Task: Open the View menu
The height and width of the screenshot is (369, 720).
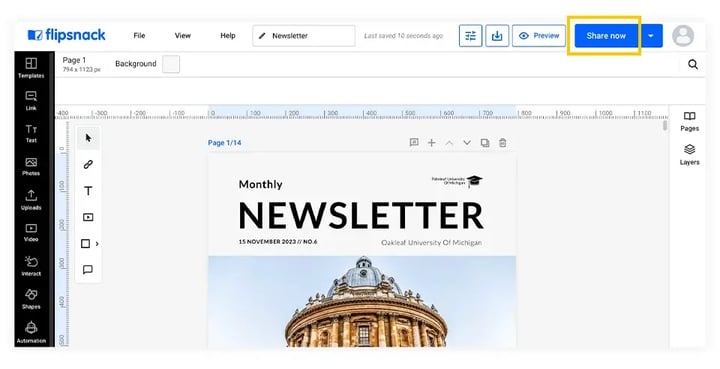Action: tap(183, 36)
